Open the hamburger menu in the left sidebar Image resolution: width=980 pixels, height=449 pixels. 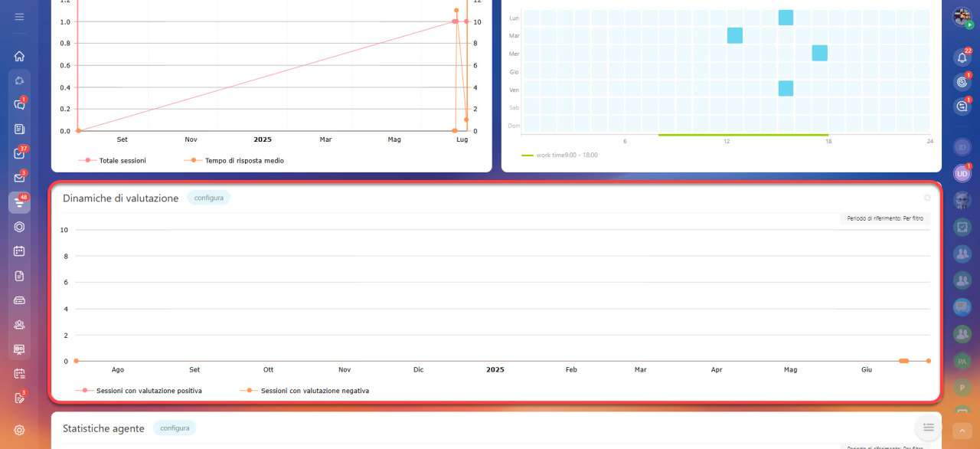point(19,16)
